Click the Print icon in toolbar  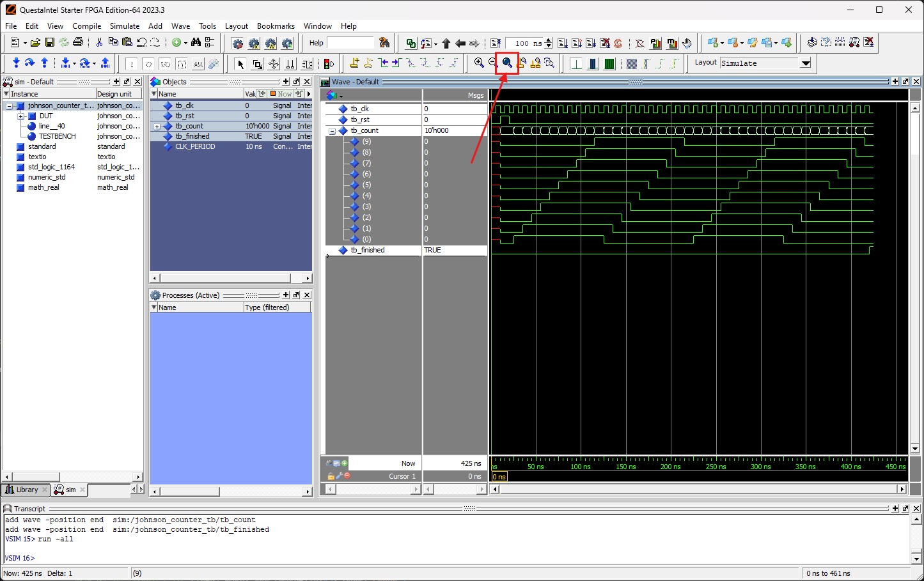click(78, 43)
